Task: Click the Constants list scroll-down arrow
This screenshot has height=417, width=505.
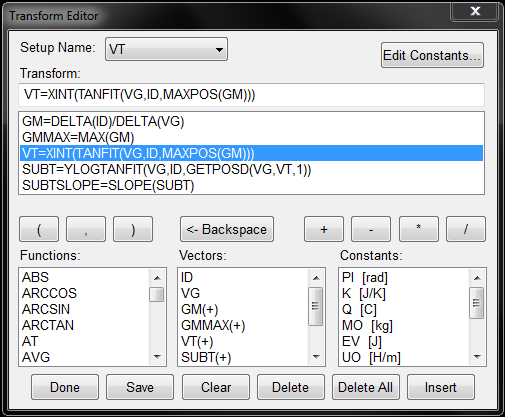Action: 477,357
